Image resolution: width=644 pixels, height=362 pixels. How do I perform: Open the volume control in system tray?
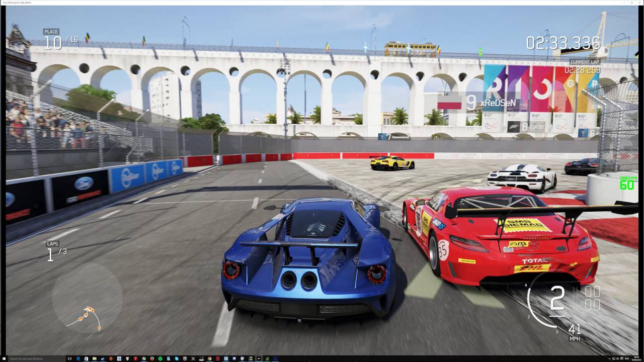(x=618, y=358)
